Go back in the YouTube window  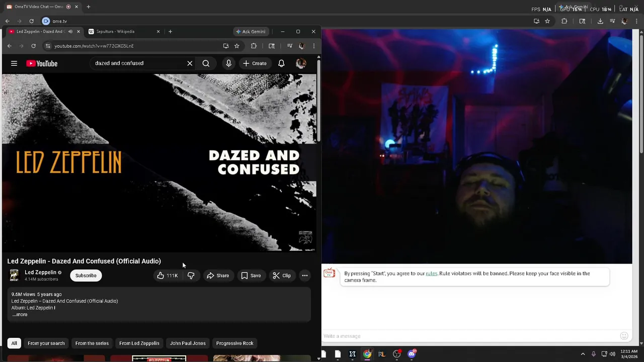pos(9,46)
